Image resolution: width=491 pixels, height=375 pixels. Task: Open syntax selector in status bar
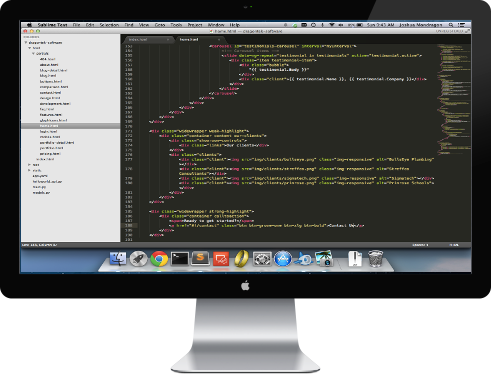coord(454,245)
